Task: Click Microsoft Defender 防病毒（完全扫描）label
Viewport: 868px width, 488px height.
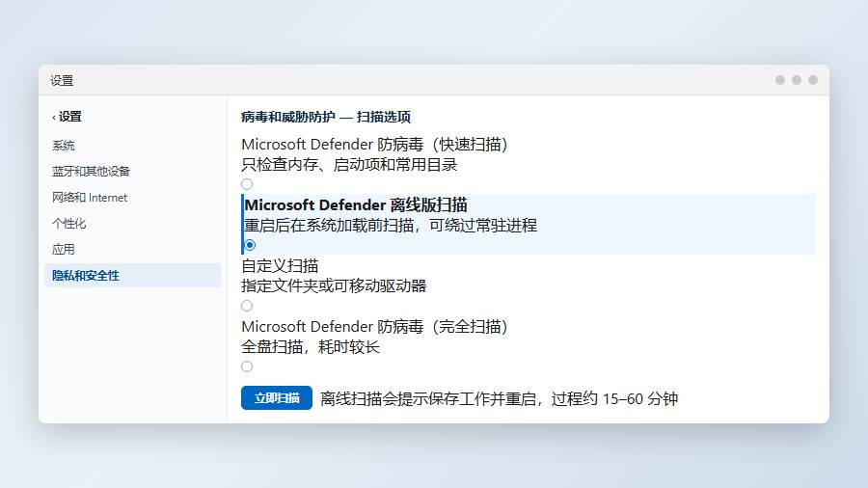Action: pyautogui.click(x=375, y=327)
